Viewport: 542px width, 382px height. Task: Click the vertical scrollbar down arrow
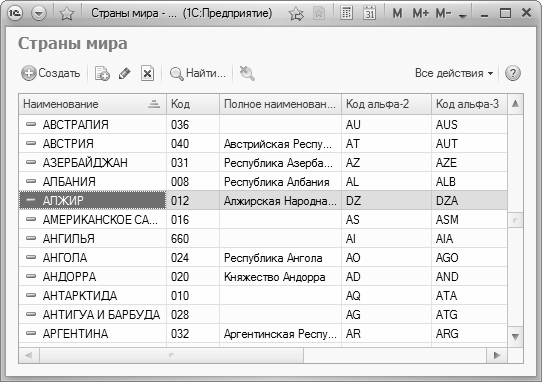pos(515,336)
